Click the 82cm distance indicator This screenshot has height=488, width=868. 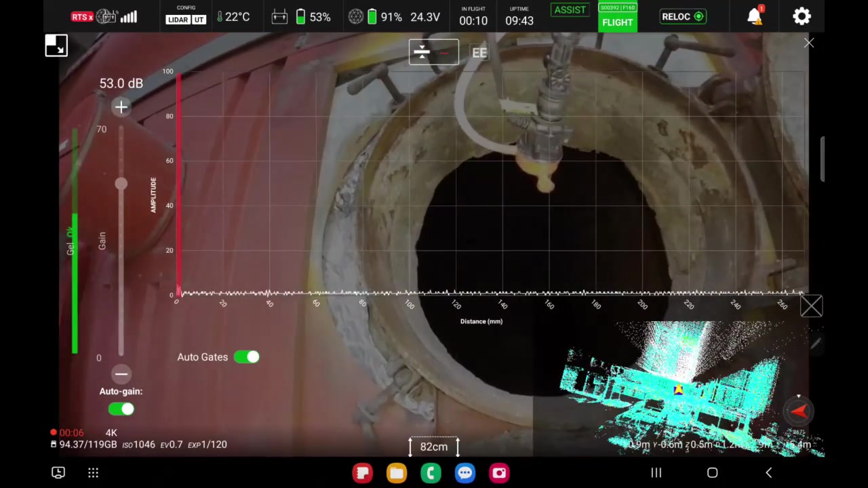pyautogui.click(x=433, y=447)
